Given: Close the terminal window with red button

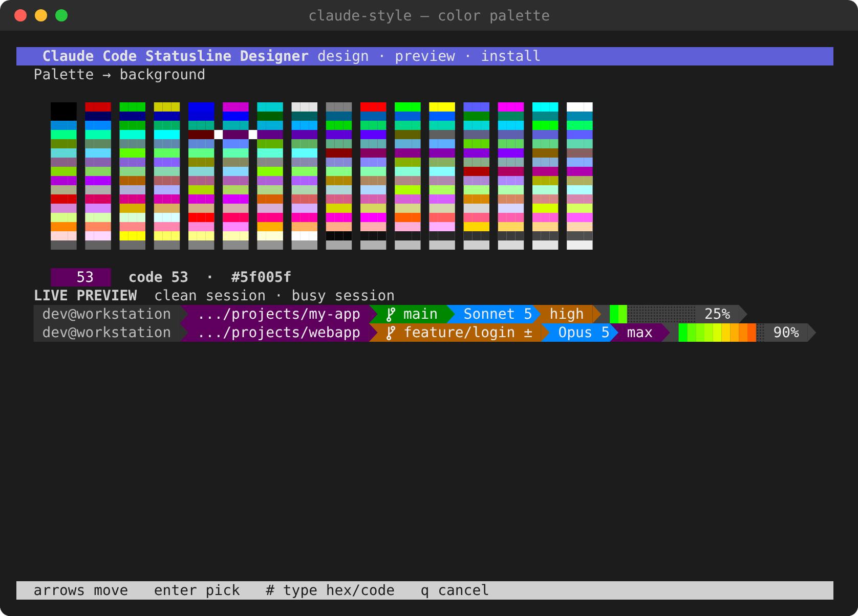Looking at the screenshot, I should [20, 15].
